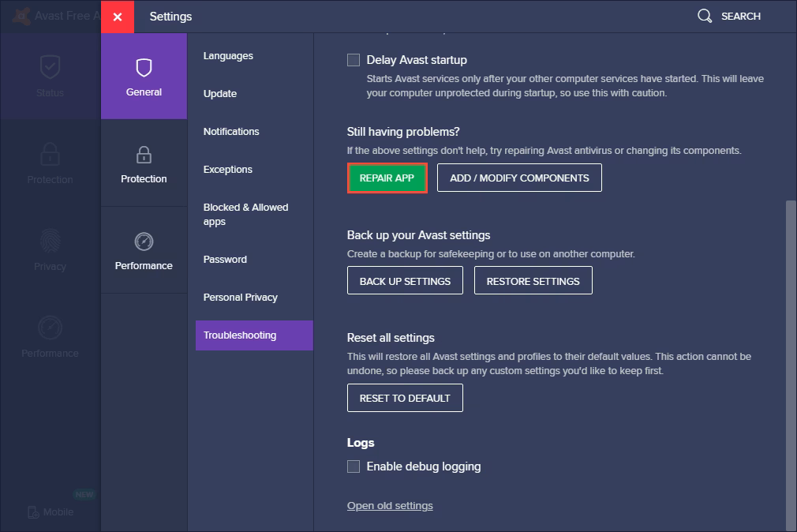Click the SEARCH label at top right
The width and height of the screenshot is (797, 532).
pyautogui.click(x=741, y=17)
